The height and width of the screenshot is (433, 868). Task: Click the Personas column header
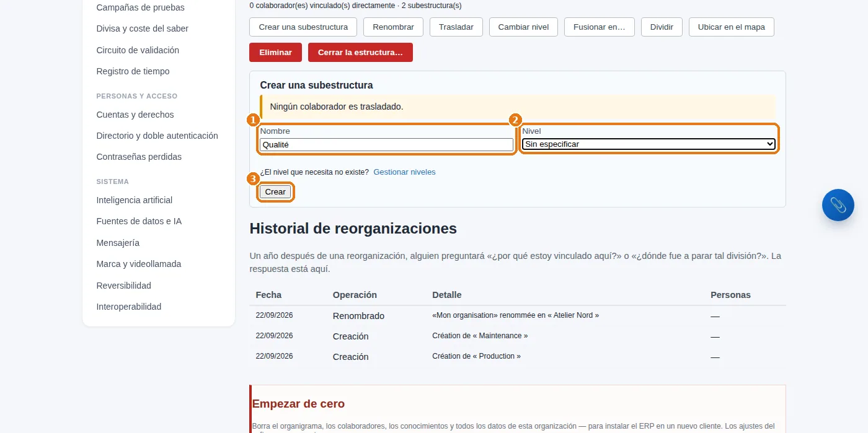730,295
